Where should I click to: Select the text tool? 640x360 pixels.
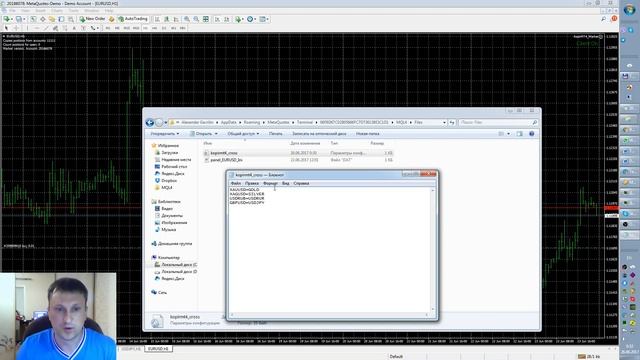[74, 28]
